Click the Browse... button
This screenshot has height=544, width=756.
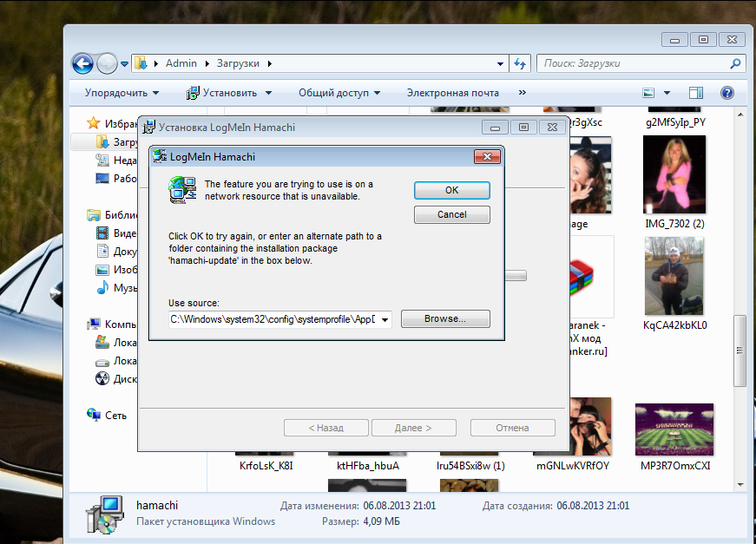pyautogui.click(x=445, y=318)
